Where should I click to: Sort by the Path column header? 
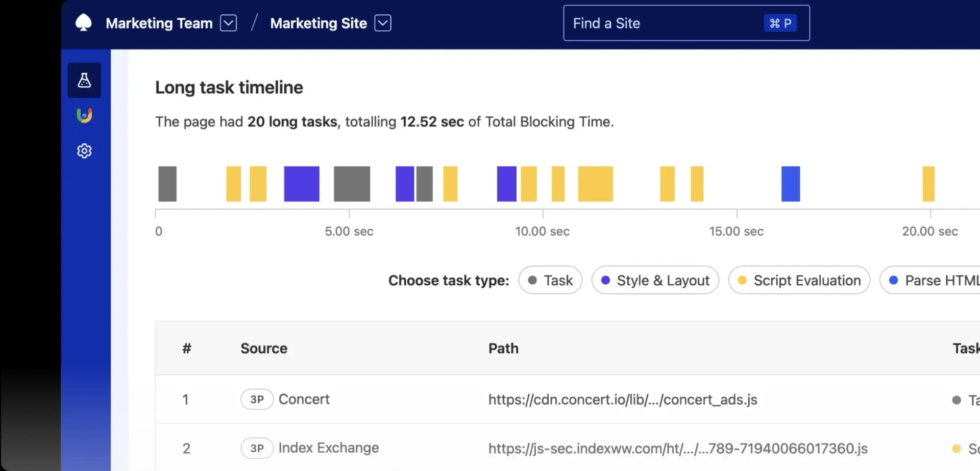[x=503, y=348]
